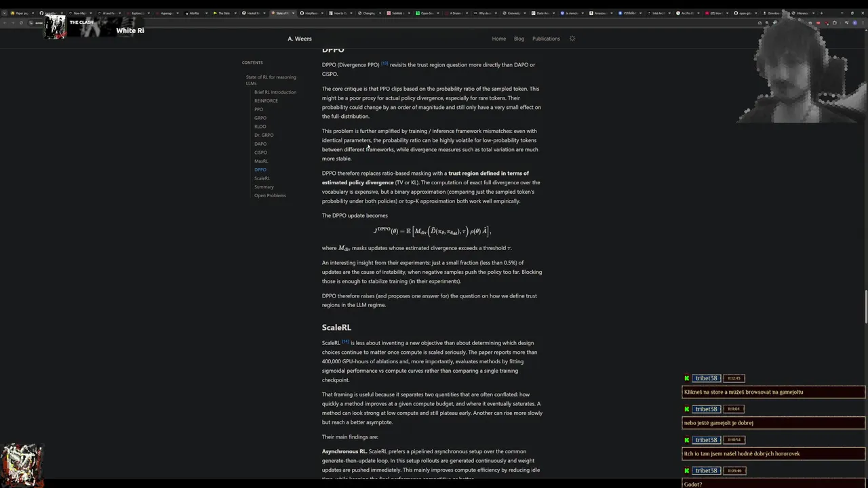Image resolution: width=868 pixels, height=488 pixels.
Task: Open citation [14] footnote after ScaleRL
Action: click(x=345, y=342)
